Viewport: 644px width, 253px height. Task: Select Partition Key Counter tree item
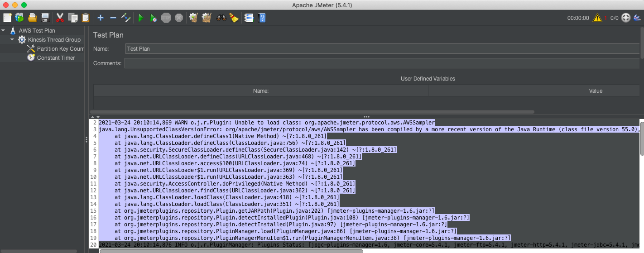[61, 48]
